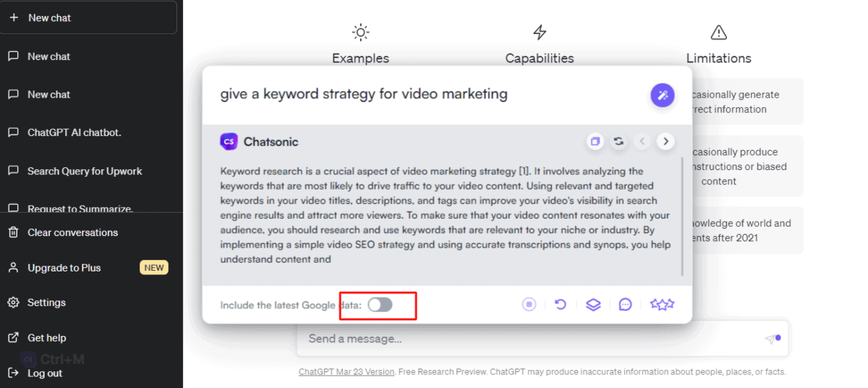Viewport: 868px width, 388px height.
Task: Click the purple magic wand icon
Action: [662, 95]
